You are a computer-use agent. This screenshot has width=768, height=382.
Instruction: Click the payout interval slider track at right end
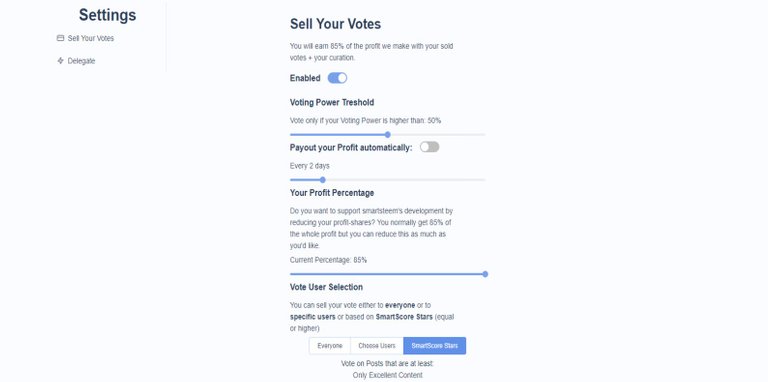tap(482, 180)
